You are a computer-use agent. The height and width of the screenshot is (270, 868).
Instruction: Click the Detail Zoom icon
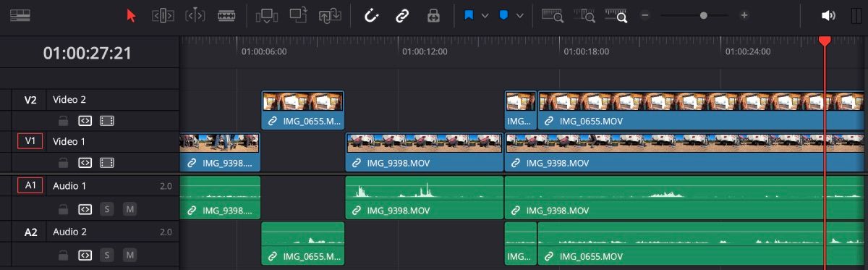584,15
